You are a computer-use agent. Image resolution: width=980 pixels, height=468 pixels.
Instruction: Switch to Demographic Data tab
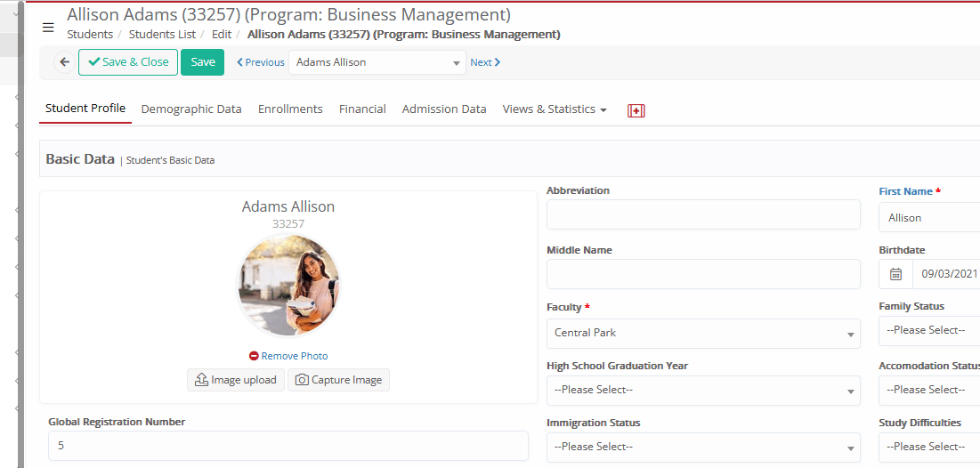(191, 109)
